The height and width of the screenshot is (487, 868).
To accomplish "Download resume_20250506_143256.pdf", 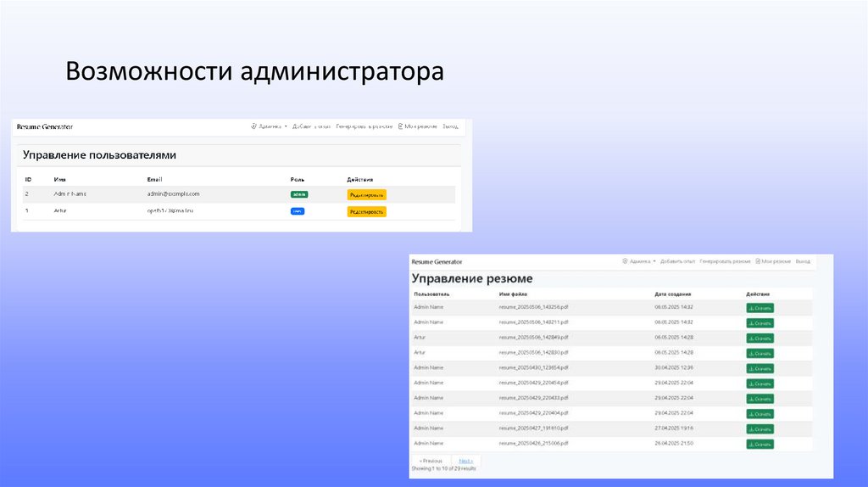I will click(760, 308).
